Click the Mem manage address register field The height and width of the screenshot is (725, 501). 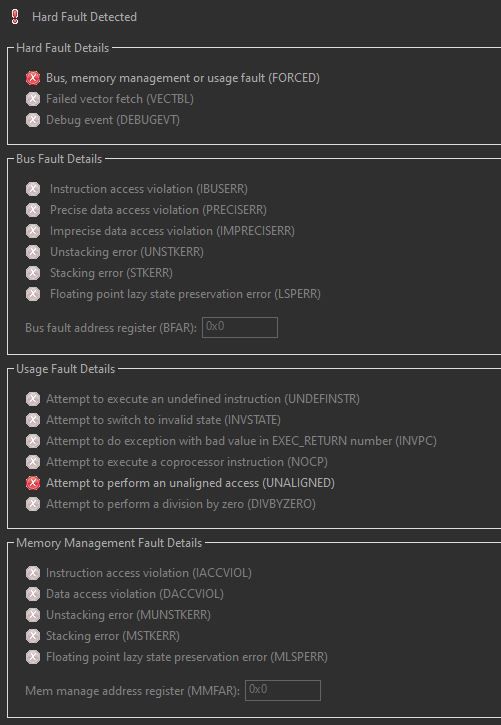pos(282,690)
